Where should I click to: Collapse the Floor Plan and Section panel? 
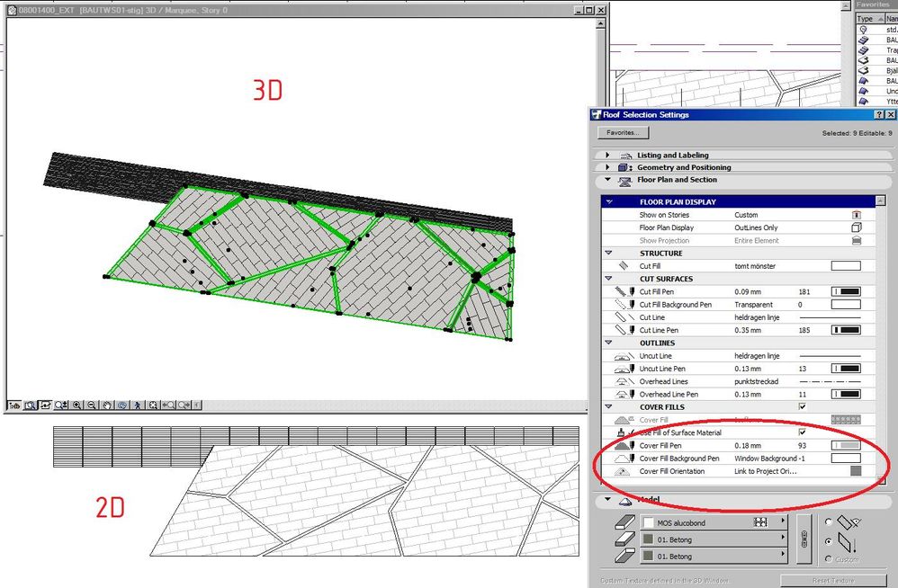point(607,180)
